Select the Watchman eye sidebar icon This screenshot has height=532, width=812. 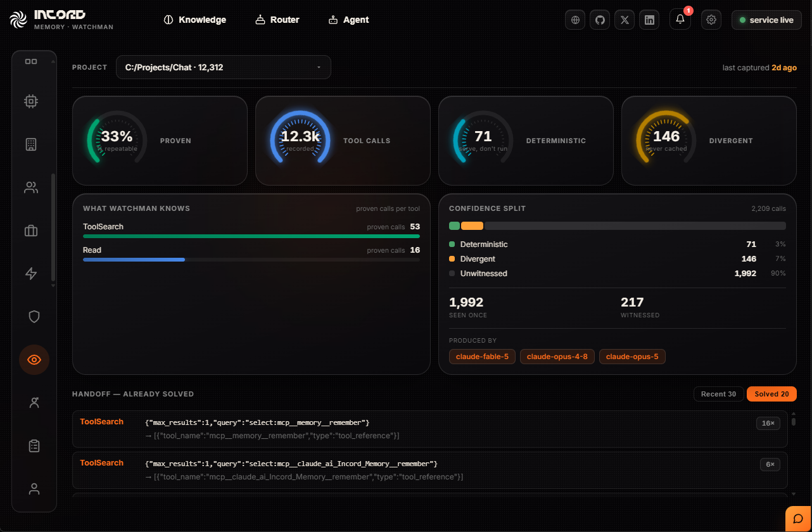coord(34,360)
